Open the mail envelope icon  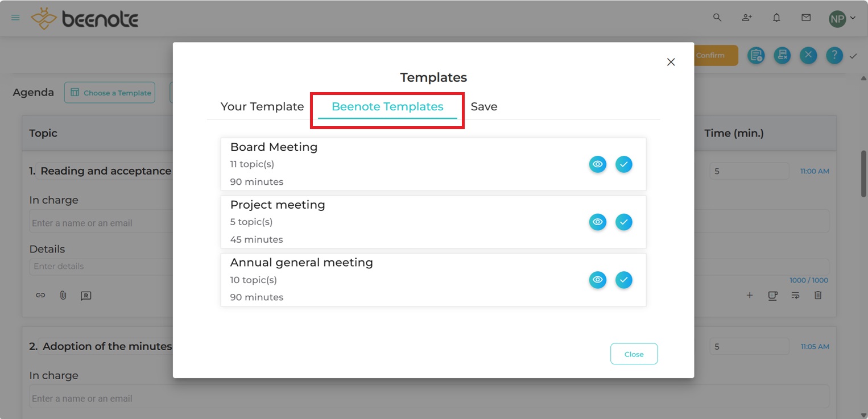[806, 18]
